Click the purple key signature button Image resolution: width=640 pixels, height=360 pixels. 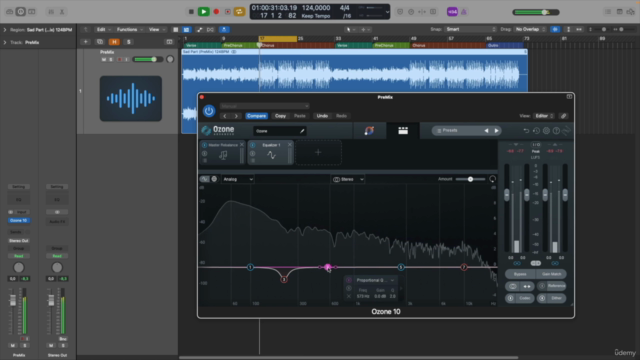tap(452, 12)
